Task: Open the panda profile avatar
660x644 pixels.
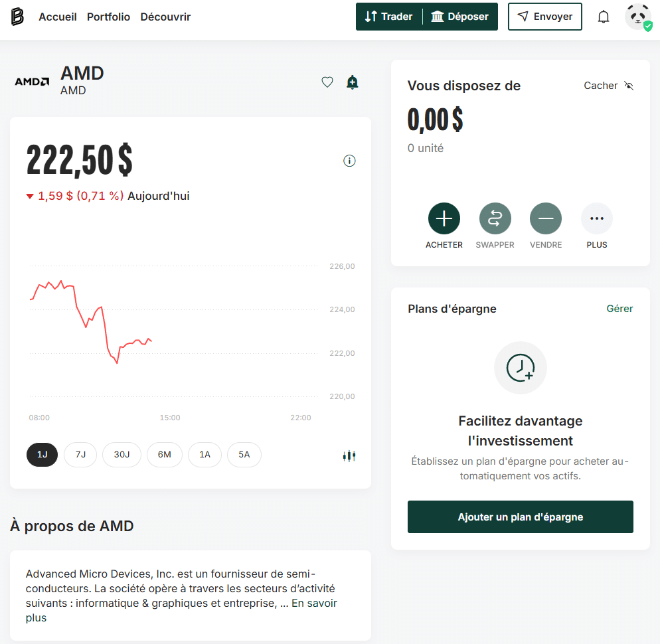Action: click(x=637, y=17)
